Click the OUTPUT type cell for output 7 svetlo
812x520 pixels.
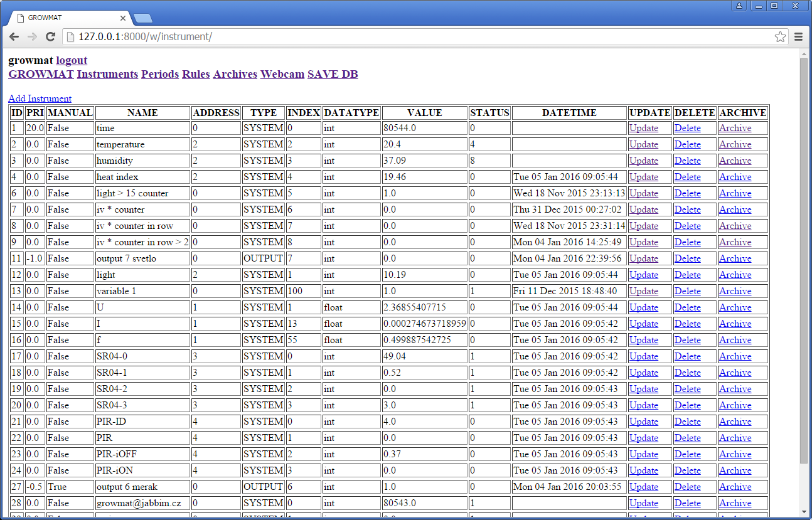point(264,258)
